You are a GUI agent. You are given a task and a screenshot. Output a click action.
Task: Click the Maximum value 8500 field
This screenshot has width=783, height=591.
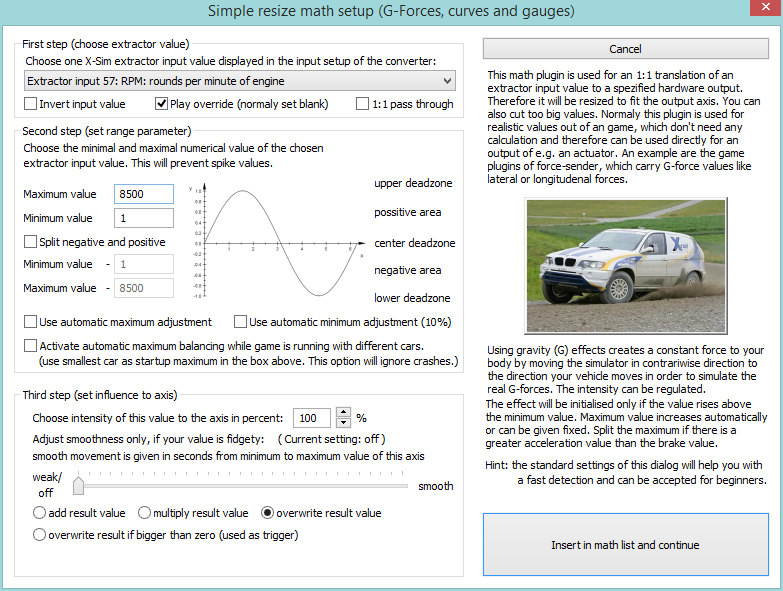point(144,194)
